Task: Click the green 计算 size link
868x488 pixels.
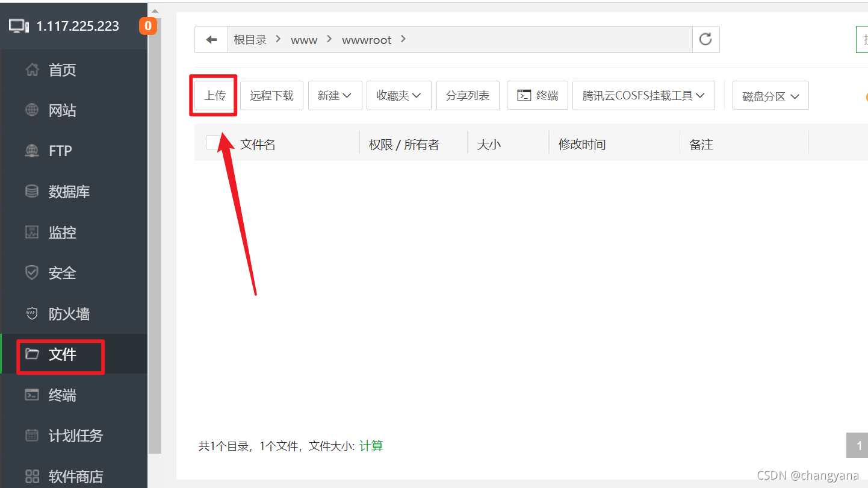Action: click(x=371, y=446)
